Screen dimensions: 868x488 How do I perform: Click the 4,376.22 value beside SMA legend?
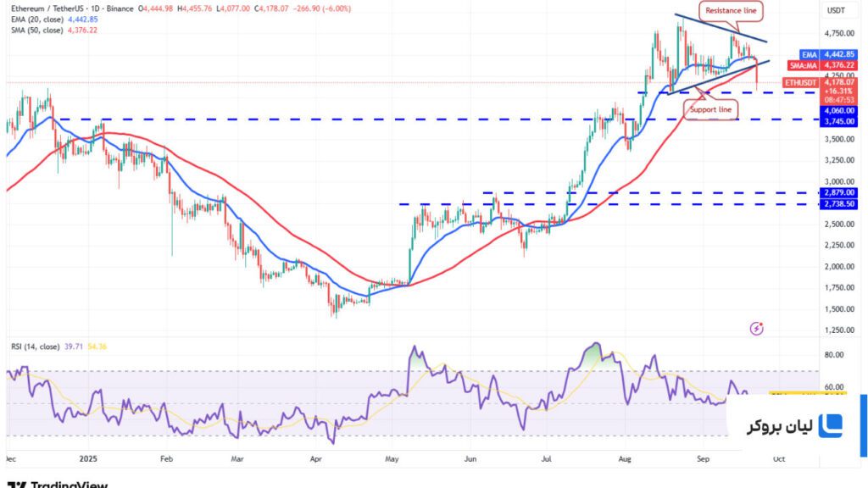(82, 30)
